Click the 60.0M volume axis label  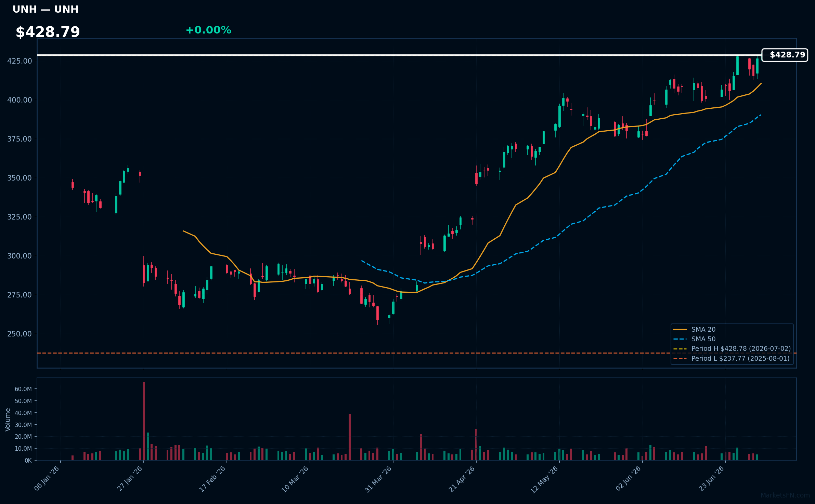coord(23,389)
